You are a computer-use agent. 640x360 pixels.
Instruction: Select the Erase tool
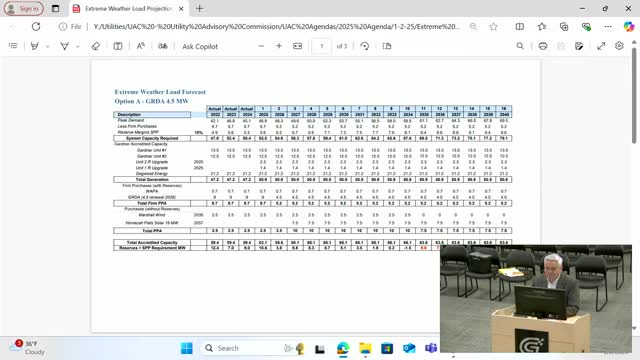[x=96, y=46]
